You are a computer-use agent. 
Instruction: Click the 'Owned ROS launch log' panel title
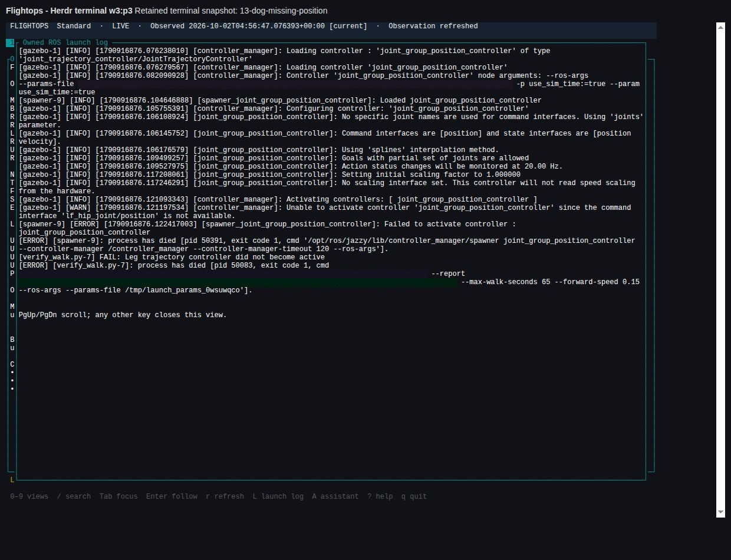tap(65, 42)
